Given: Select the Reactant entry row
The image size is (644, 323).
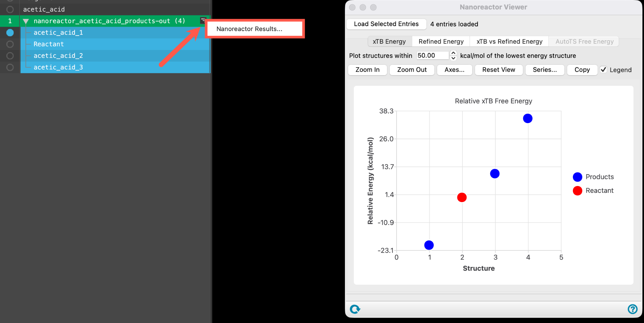Looking at the screenshot, I should [115, 44].
